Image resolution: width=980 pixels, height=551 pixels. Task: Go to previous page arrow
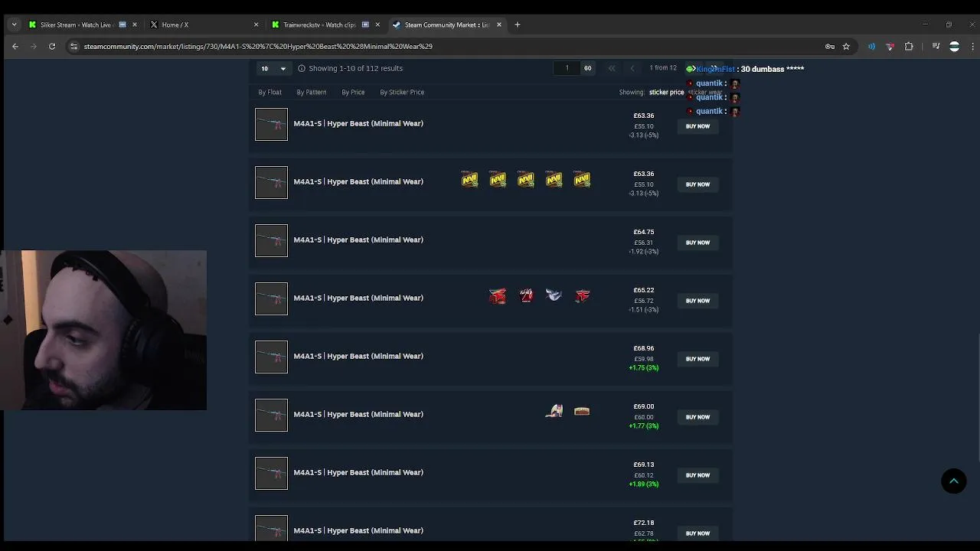point(632,68)
